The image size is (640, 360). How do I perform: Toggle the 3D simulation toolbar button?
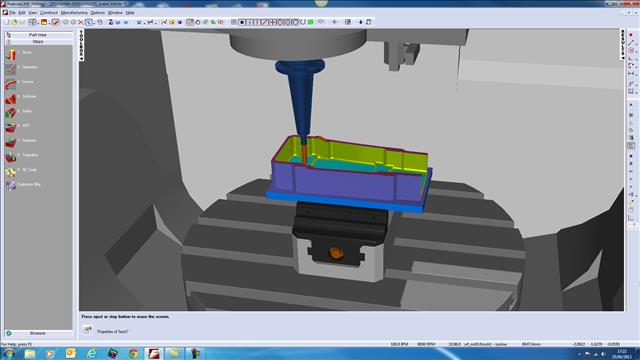[x=190, y=22]
